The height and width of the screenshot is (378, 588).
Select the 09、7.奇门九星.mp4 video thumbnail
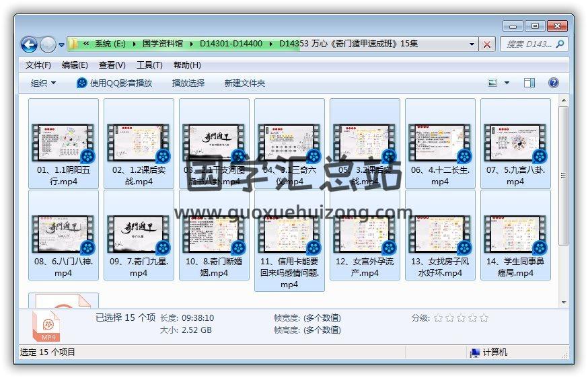139,234
